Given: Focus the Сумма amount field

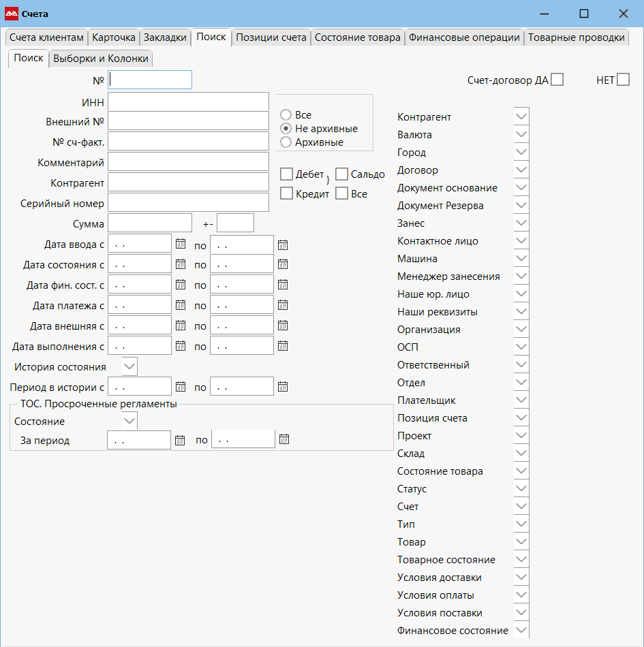Looking at the screenshot, I should coord(150,223).
